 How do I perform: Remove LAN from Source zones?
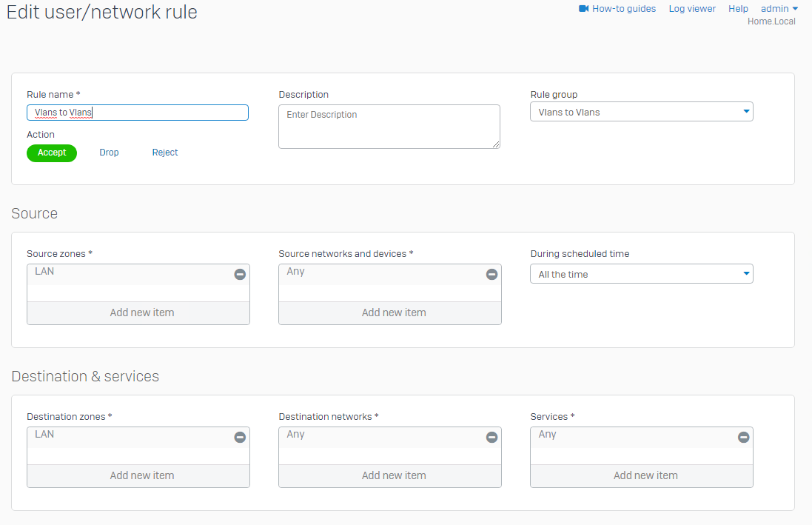click(x=240, y=274)
